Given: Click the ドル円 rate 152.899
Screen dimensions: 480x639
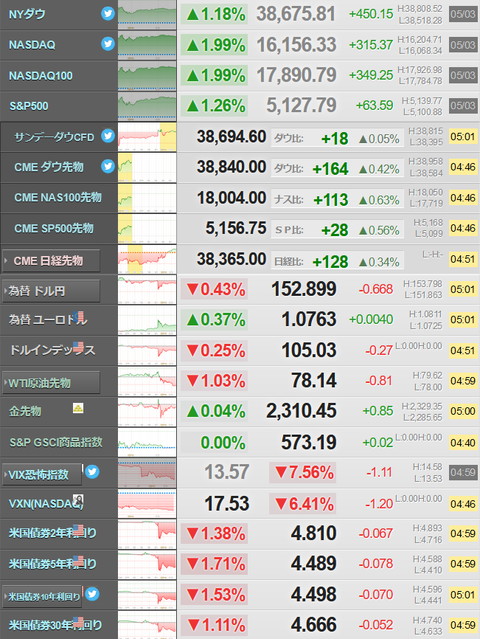Looking at the screenshot, I should click(304, 289).
